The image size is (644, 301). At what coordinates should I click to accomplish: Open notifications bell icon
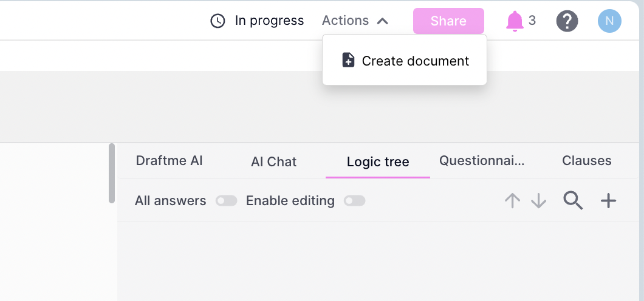515,21
